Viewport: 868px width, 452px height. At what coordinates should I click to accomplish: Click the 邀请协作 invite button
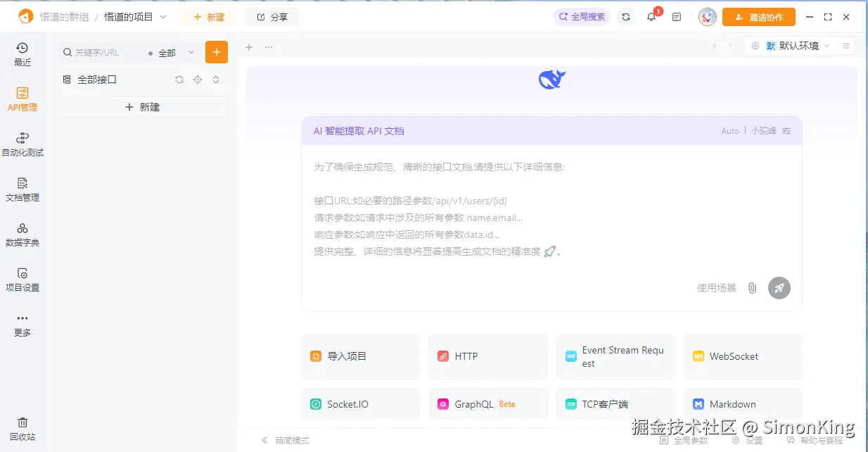[x=759, y=17]
